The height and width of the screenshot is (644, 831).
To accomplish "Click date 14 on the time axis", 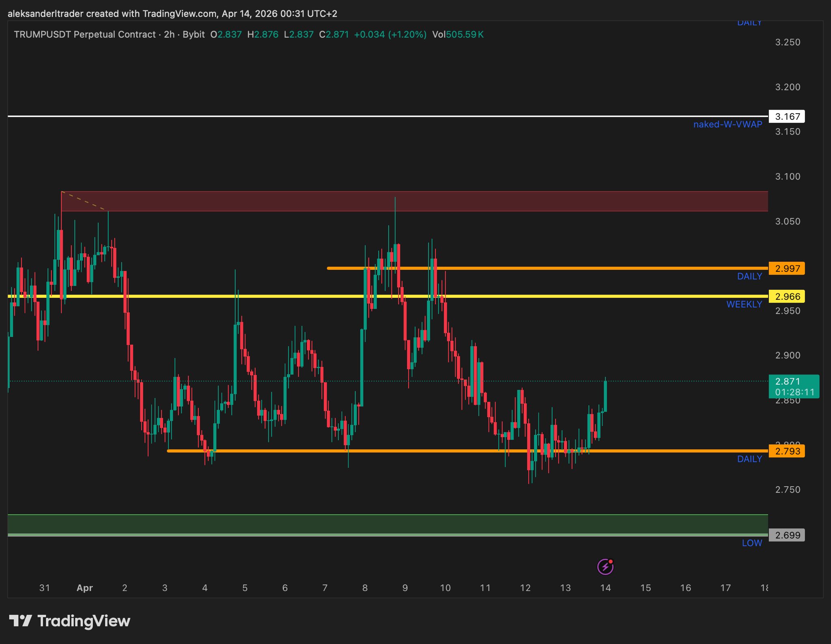I will coord(605,588).
